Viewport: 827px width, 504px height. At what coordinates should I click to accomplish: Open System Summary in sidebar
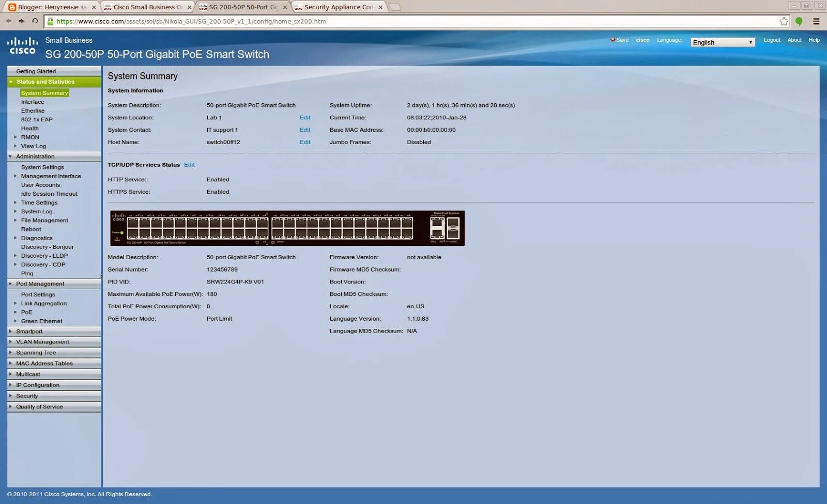click(x=44, y=93)
